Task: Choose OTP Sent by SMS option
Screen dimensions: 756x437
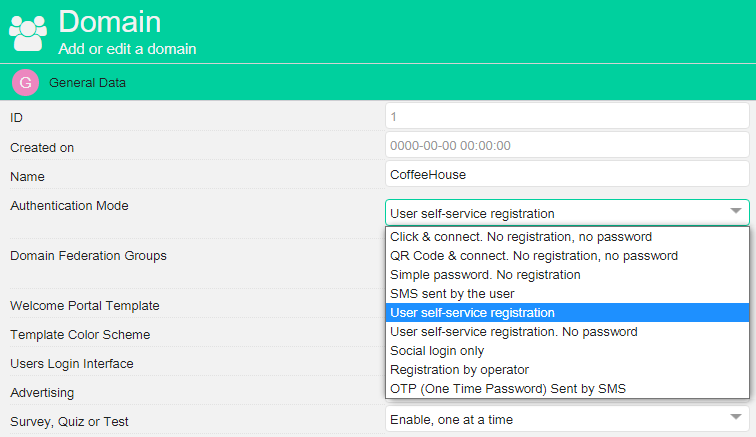Action: point(508,388)
